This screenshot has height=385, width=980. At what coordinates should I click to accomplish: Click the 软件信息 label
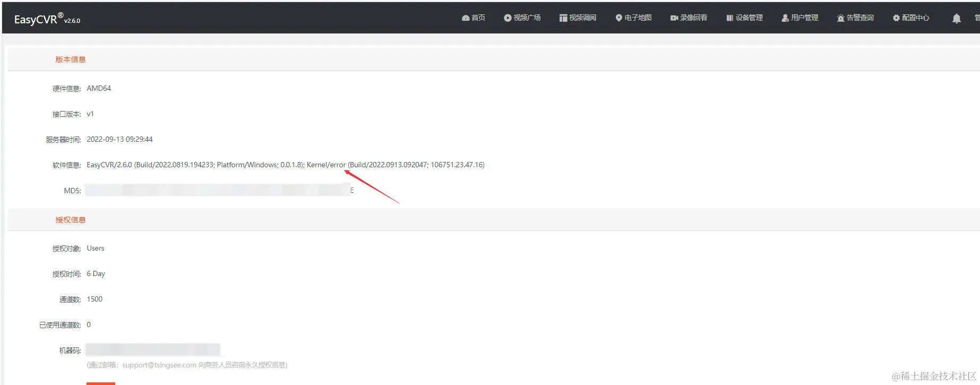(66, 165)
